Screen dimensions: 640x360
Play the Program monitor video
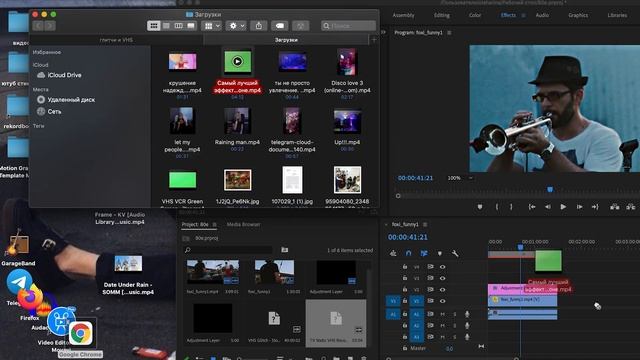point(563,207)
